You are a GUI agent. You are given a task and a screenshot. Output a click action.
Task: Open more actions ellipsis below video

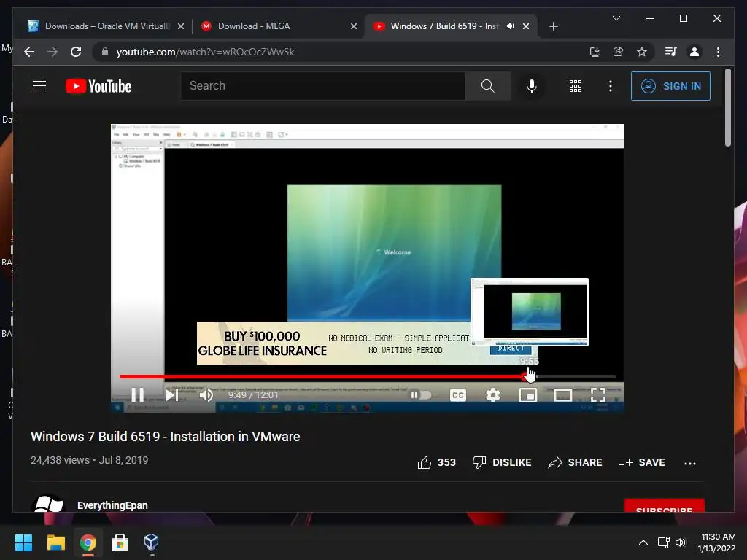(690, 463)
